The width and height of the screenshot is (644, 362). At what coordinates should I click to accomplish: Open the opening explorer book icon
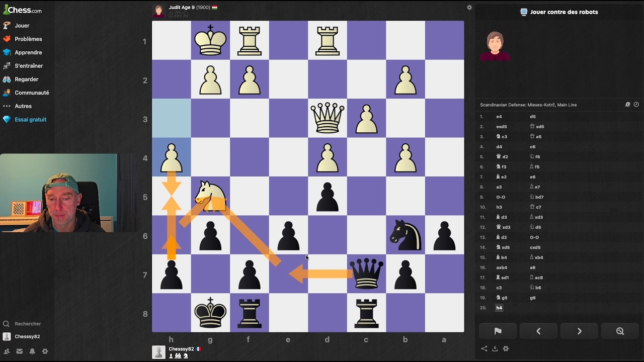point(628,105)
